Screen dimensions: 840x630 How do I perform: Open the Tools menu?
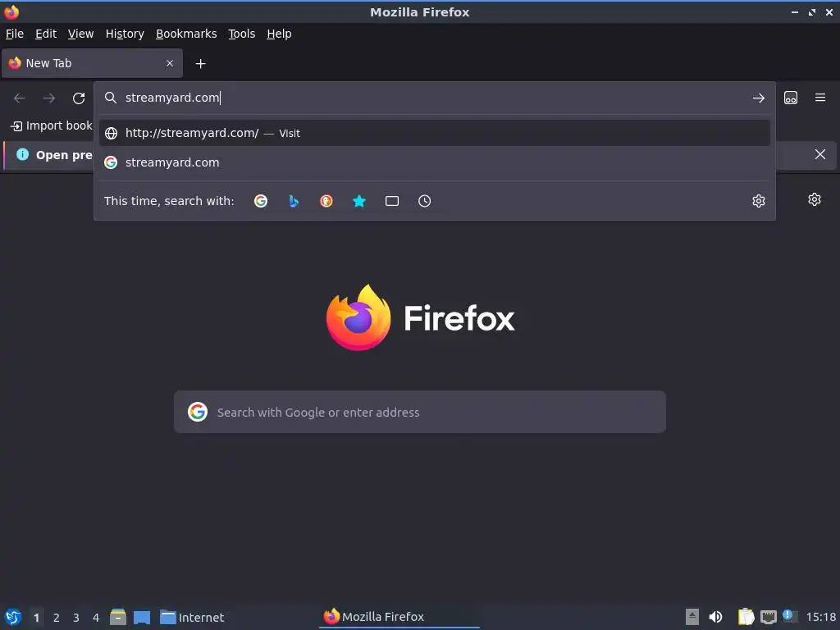(x=242, y=34)
